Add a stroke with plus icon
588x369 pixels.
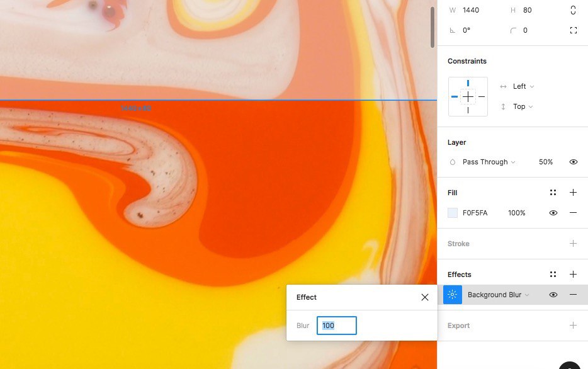(x=573, y=243)
